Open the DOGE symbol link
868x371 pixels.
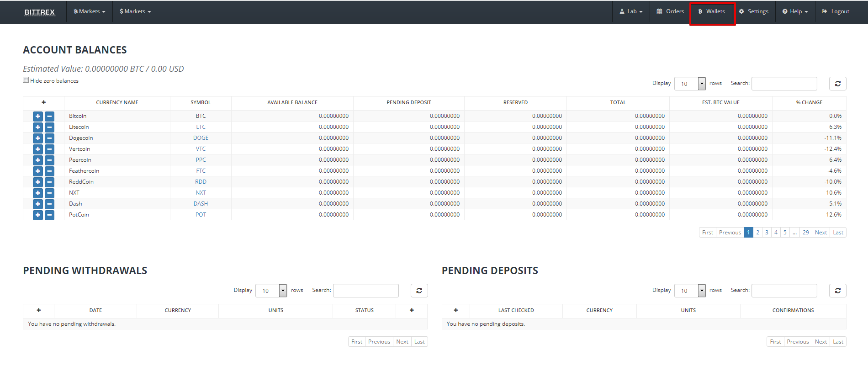(201, 138)
